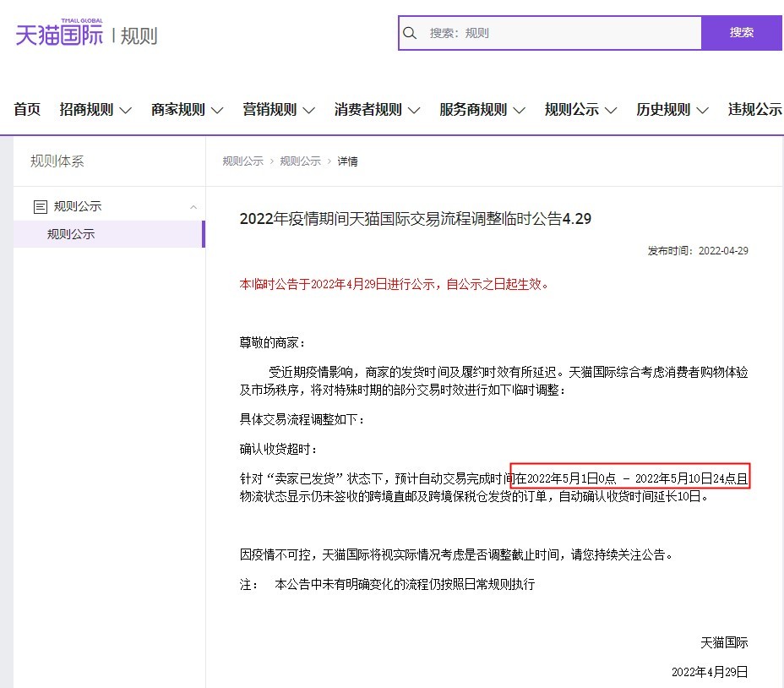Screen dimensions: 784x688
Task: Click the note 本公告中未有明确变化的流程仍按照日常规则执行
Action: tap(405, 584)
